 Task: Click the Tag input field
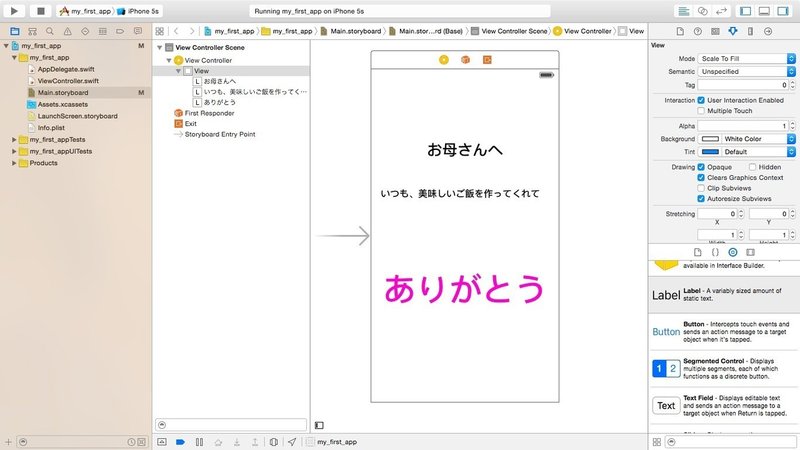click(743, 85)
